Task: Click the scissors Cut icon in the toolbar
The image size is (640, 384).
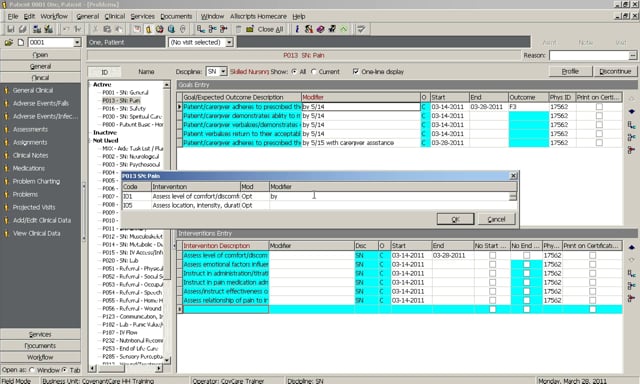Action: tap(95, 29)
